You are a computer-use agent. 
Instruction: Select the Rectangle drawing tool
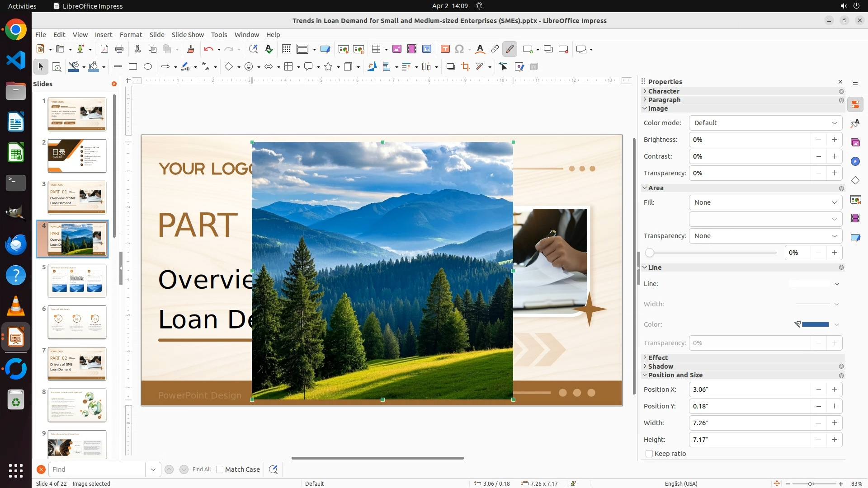click(133, 67)
